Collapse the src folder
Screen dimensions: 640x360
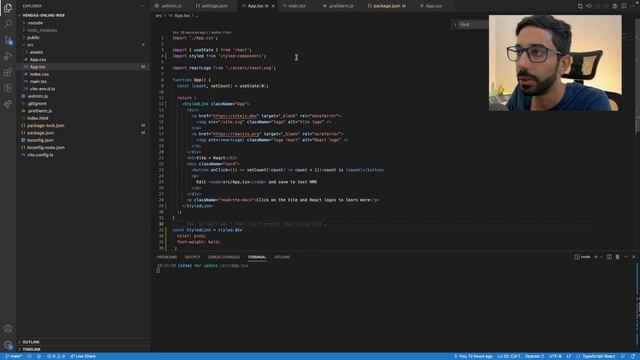point(30,45)
